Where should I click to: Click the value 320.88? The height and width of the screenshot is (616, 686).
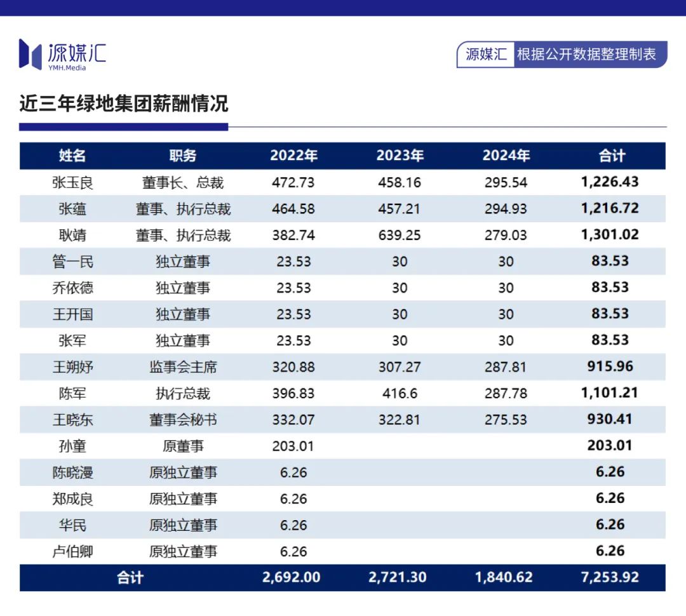[x=293, y=367]
